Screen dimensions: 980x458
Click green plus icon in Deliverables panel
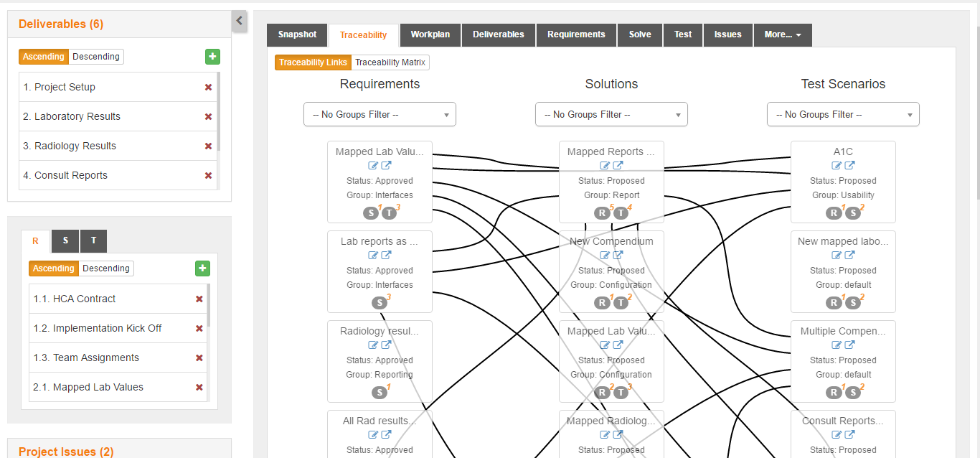[x=212, y=57]
